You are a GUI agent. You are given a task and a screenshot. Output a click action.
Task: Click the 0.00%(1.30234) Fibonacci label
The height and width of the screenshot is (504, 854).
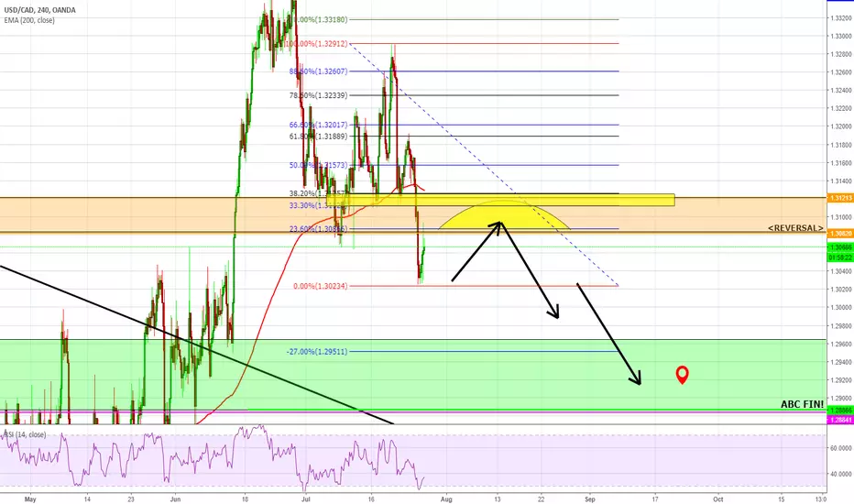[321, 286]
